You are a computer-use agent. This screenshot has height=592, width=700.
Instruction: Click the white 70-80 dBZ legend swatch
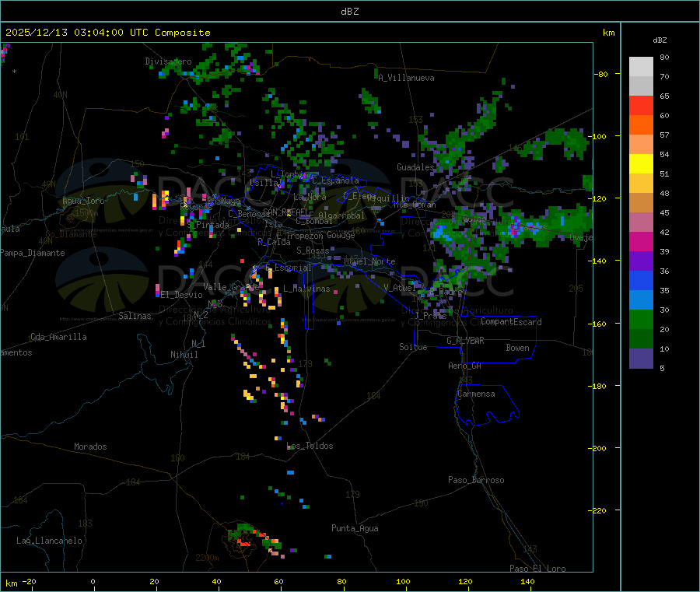(x=641, y=67)
